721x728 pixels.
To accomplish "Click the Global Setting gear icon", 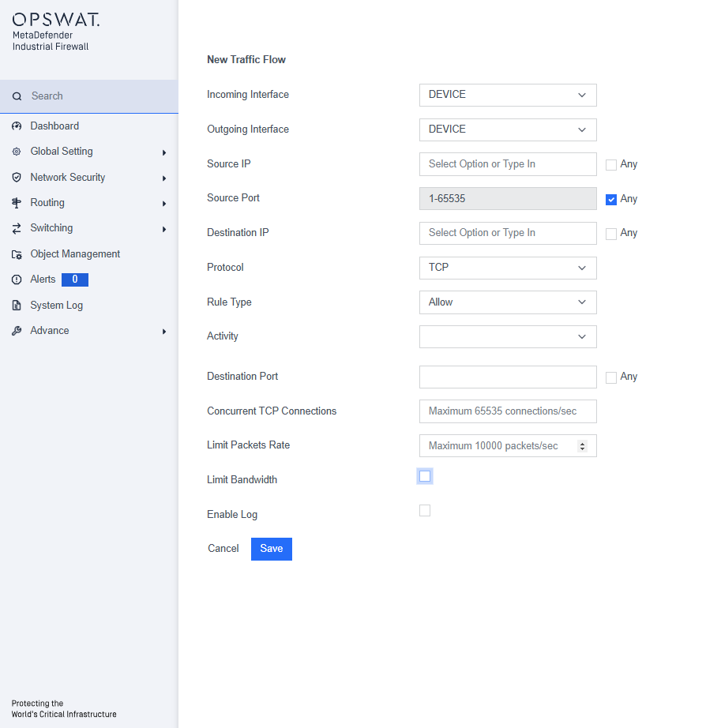I will point(17,152).
